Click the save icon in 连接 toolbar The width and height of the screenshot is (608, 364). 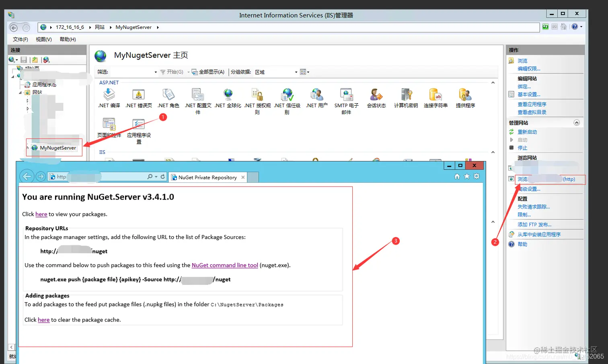(x=24, y=60)
